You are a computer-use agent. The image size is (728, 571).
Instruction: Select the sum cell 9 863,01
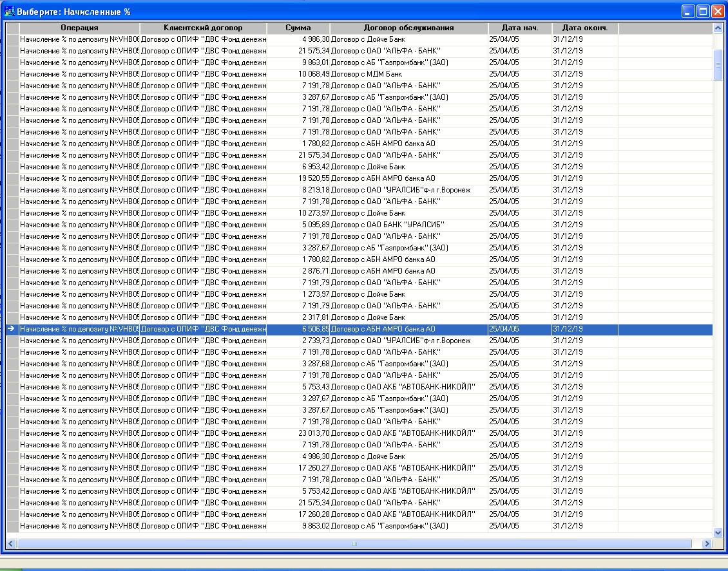tap(298, 62)
